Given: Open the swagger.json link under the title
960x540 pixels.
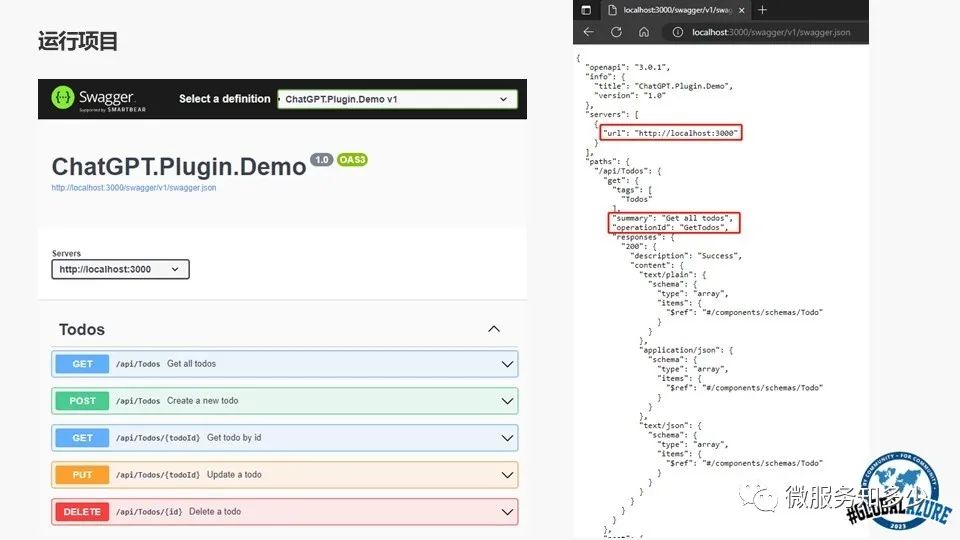Looking at the screenshot, I should tap(133, 188).
